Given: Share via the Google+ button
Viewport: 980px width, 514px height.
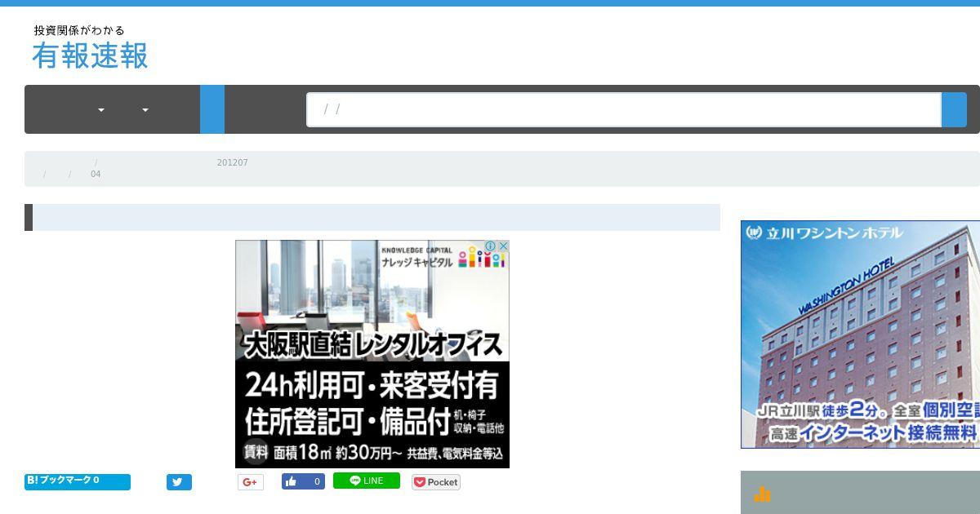Looking at the screenshot, I should point(251,482).
